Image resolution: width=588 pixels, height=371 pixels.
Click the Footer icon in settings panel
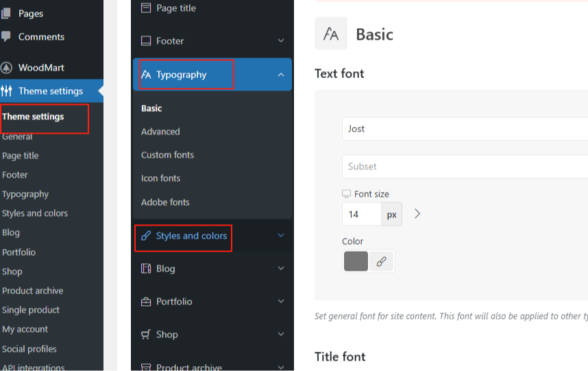(x=146, y=40)
